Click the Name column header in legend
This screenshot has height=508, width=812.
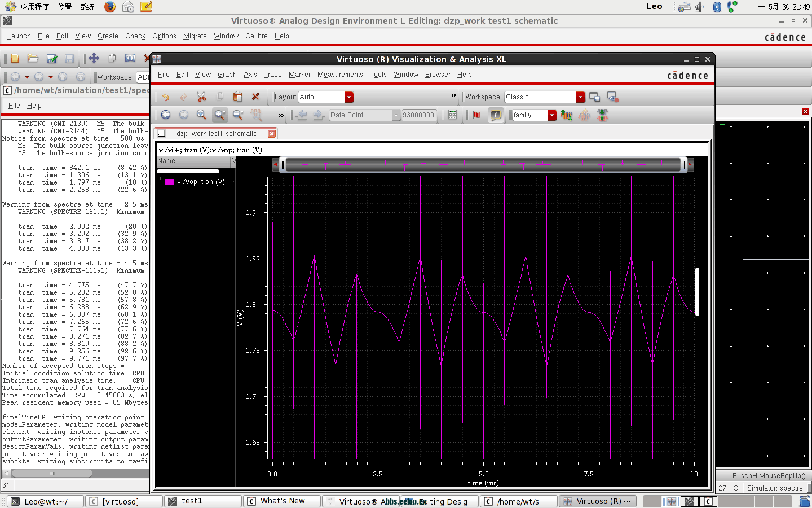pyautogui.click(x=194, y=161)
